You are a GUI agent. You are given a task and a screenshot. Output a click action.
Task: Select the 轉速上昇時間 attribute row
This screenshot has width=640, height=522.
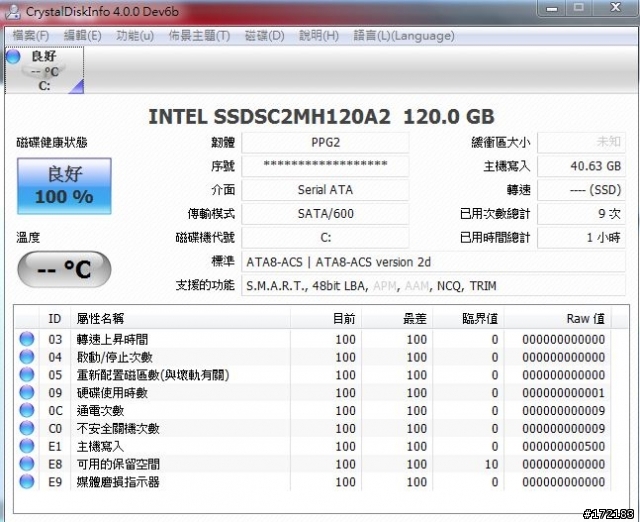coord(313,339)
